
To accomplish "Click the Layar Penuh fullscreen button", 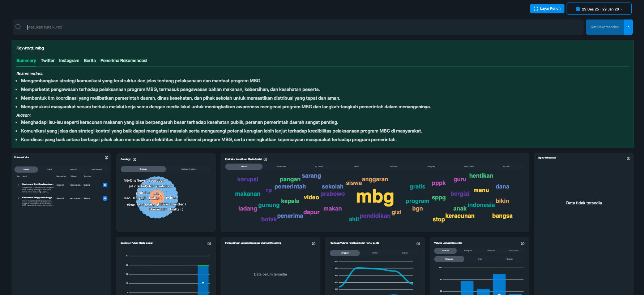I will (x=547, y=9).
